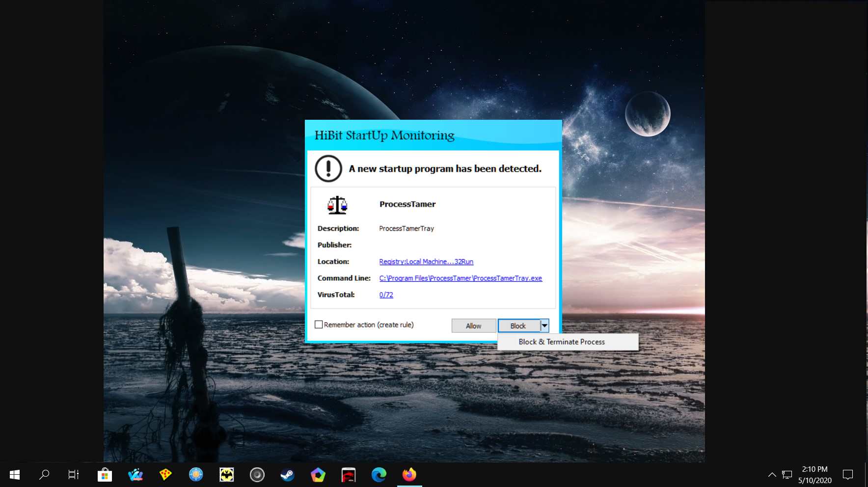This screenshot has height=487, width=868.
Task: Click the 'Command Line:' label
Action: (x=344, y=278)
